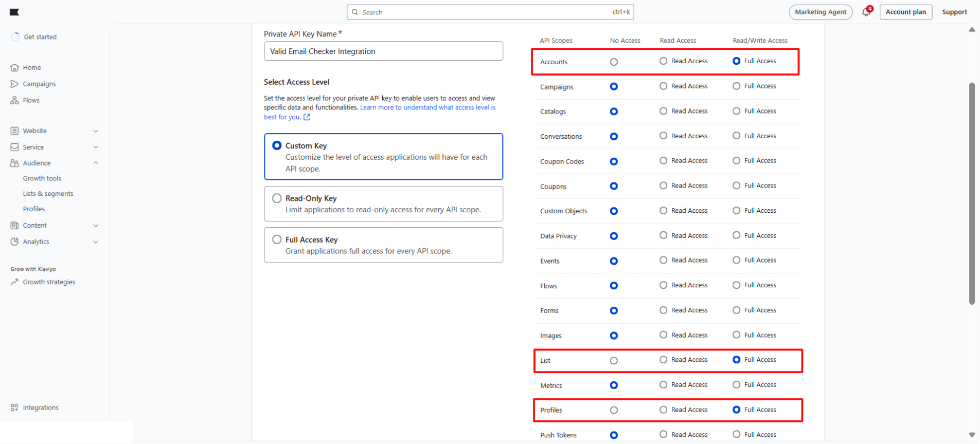Image resolution: width=980 pixels, height=444 pixels.
Task: Click the Home house icon
Action: (x=14, y=67)
